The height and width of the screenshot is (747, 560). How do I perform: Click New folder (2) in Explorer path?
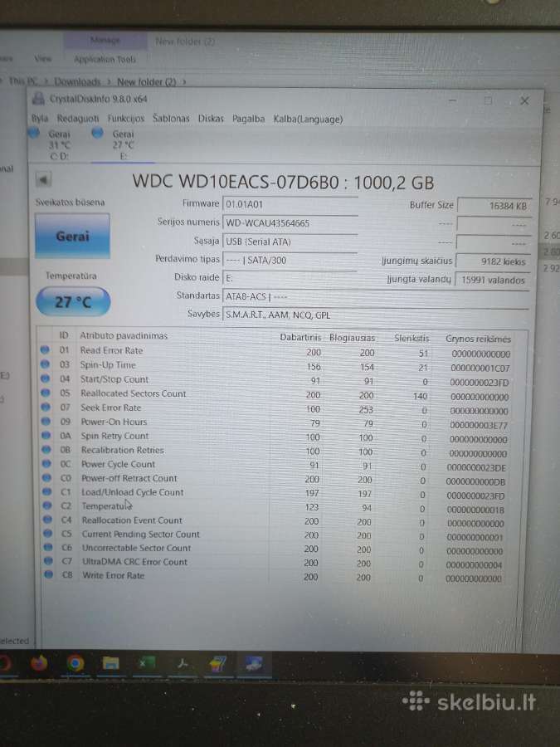pyautogui.click(x=147, y=82)
